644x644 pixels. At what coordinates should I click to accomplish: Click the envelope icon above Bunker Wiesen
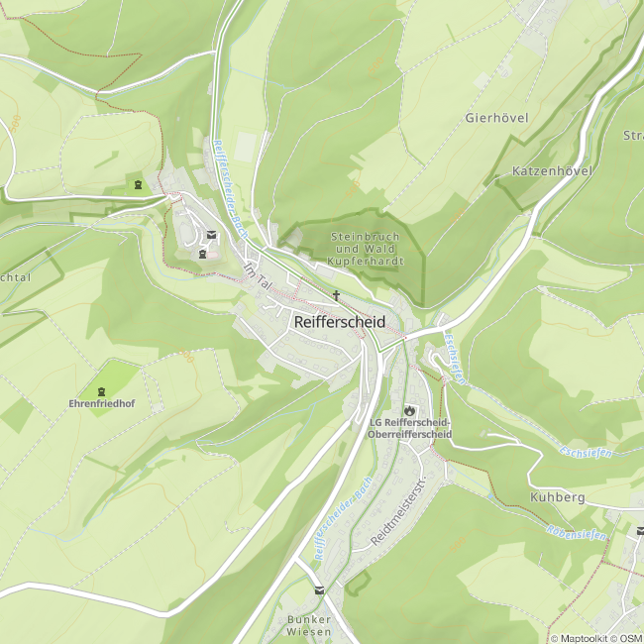pyautogui.click(x=319, y=590)
